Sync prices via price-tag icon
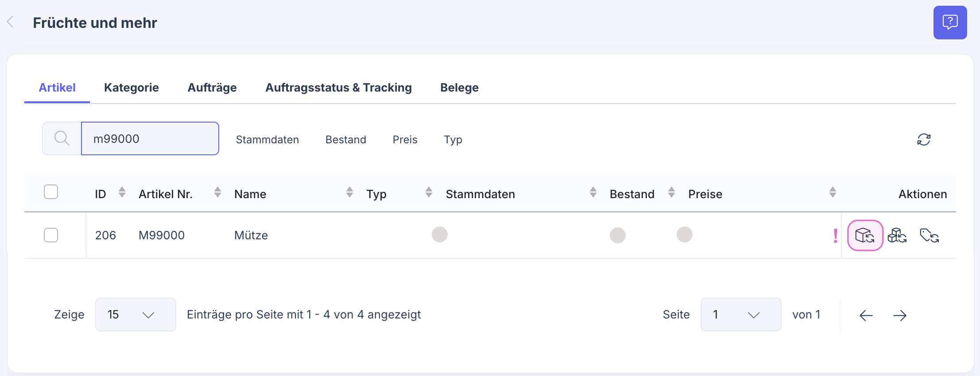This screenshot has height=376, width=980. pyautogui.click(x=929, y=235)
